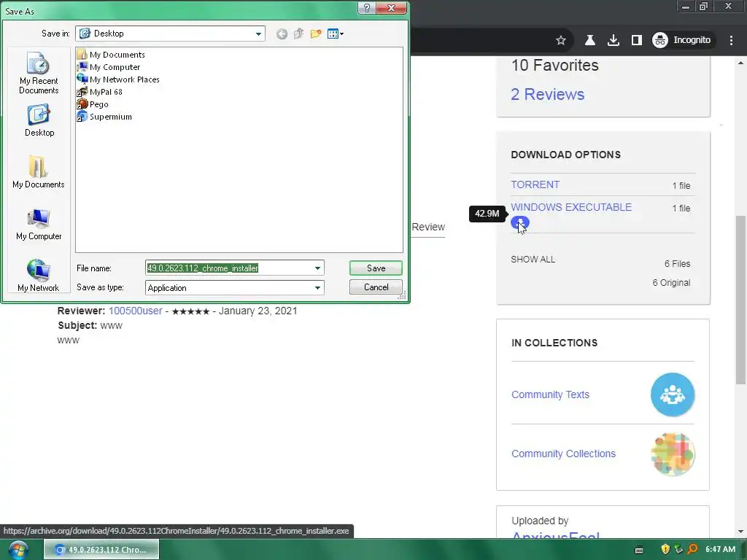This screenshot has width=747, height=560.
Task: Open My Recent Documents in places bar
Action: tap(39, 74)
